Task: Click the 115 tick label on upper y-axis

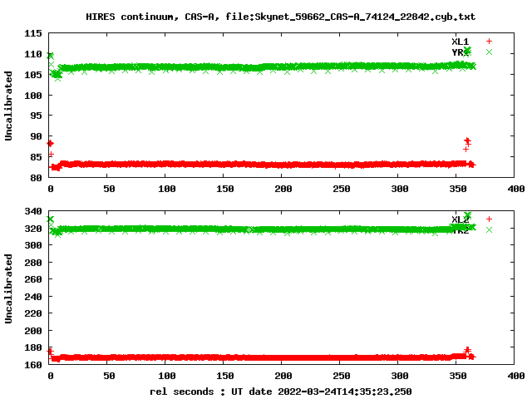Action: [x=34, y=33]
